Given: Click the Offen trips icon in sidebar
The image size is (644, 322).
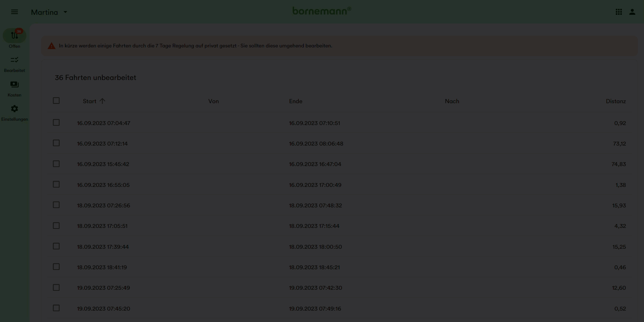Looking at the screenshot, I should 14,36.
